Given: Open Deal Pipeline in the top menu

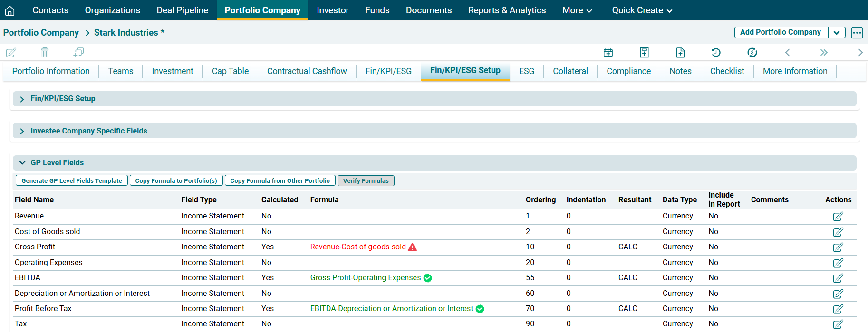Looking at the screenshot, I should tap(182, 10).
